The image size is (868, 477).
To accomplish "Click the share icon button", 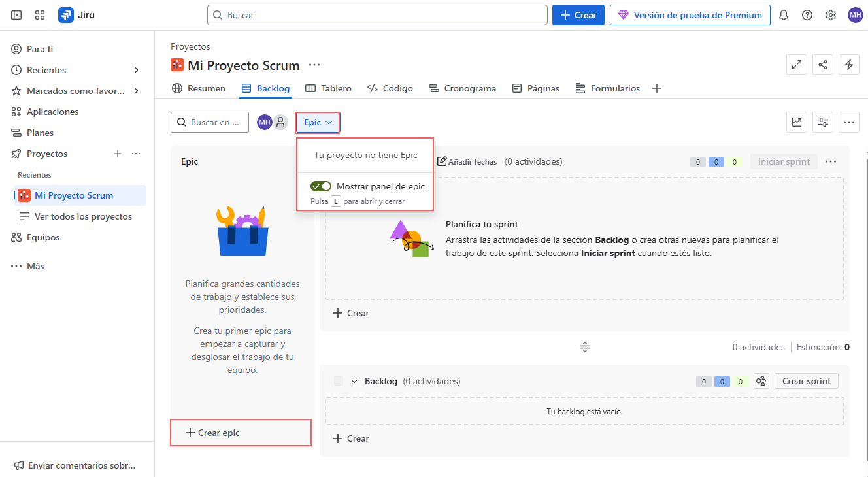I will (x=823, y=65).
